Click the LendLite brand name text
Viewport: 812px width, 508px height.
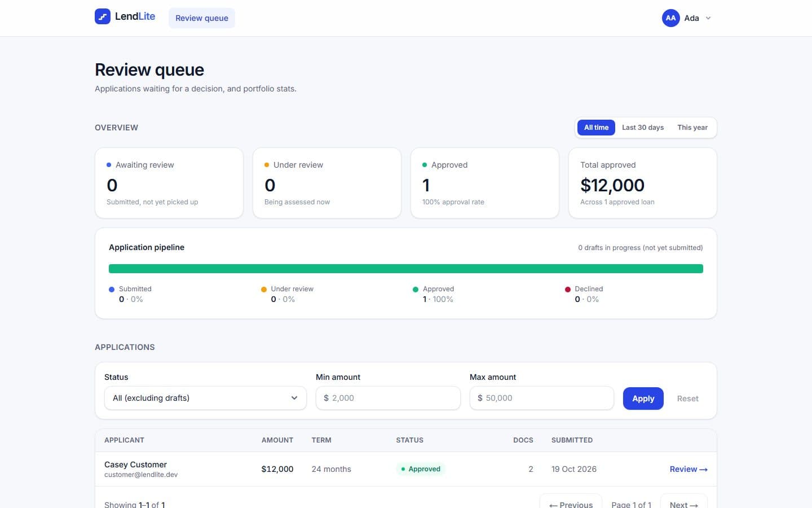tap(135, 16)
